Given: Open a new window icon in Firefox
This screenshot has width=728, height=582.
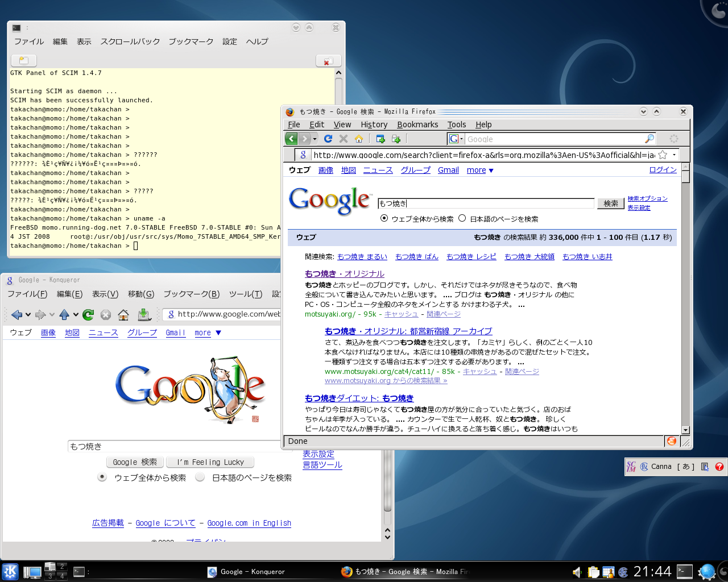Looking at the screenshot, I should pos(396,139).
